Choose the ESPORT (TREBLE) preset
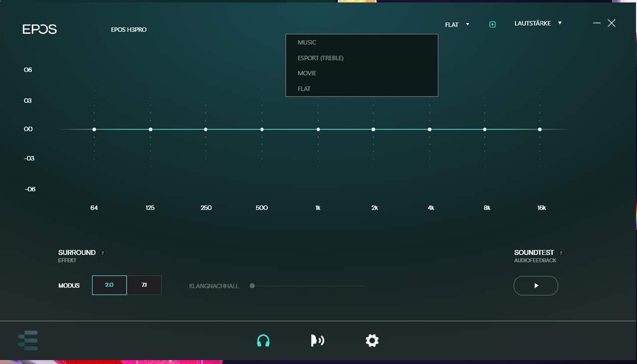The image size is (637, 364). point(320,58)
